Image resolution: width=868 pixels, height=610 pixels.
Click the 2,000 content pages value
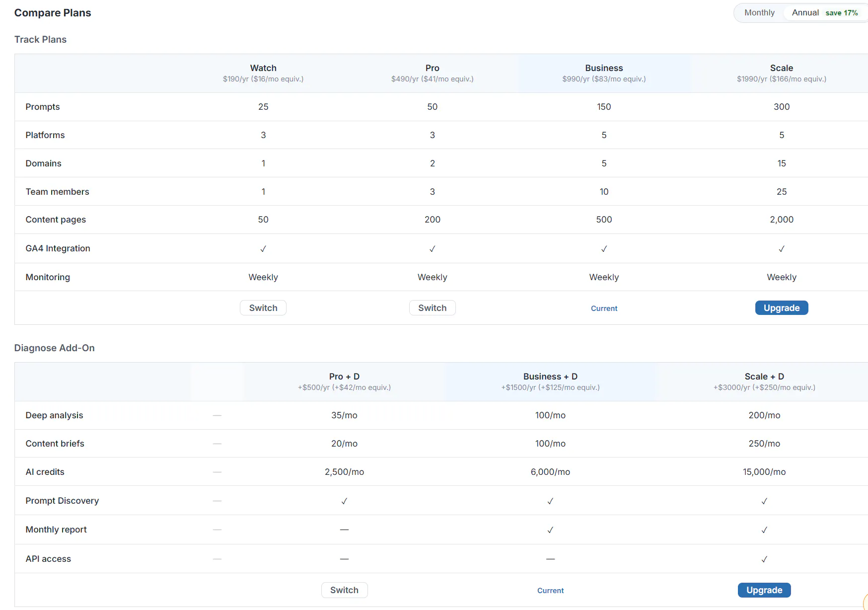(x=782, y=220)
